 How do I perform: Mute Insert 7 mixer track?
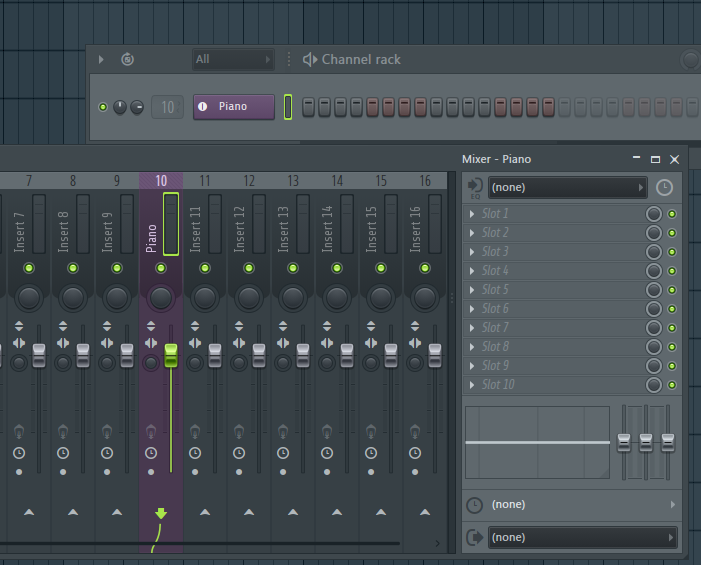29,268
